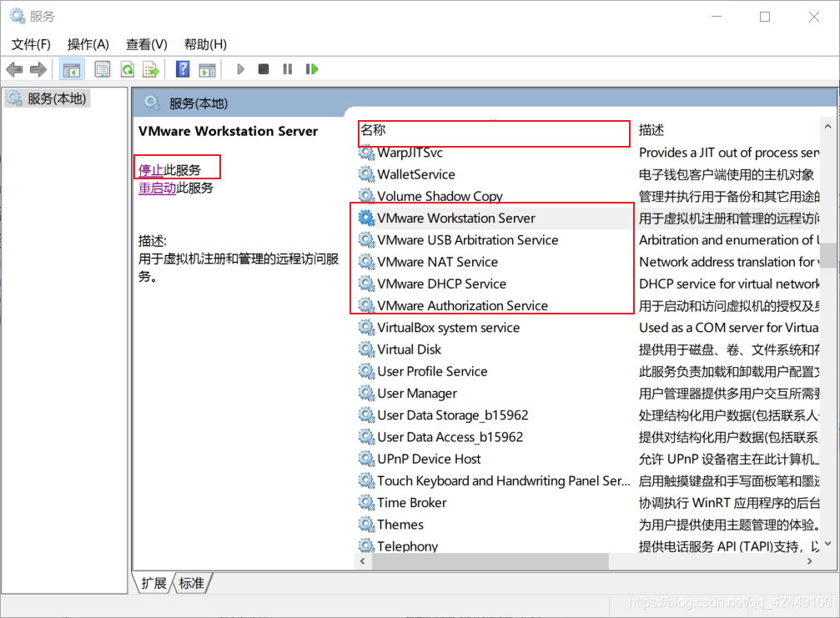The width and height of the screenshot is (840, 618).
Task: Sort by the 描述 column header
Action: pos(727,130)
